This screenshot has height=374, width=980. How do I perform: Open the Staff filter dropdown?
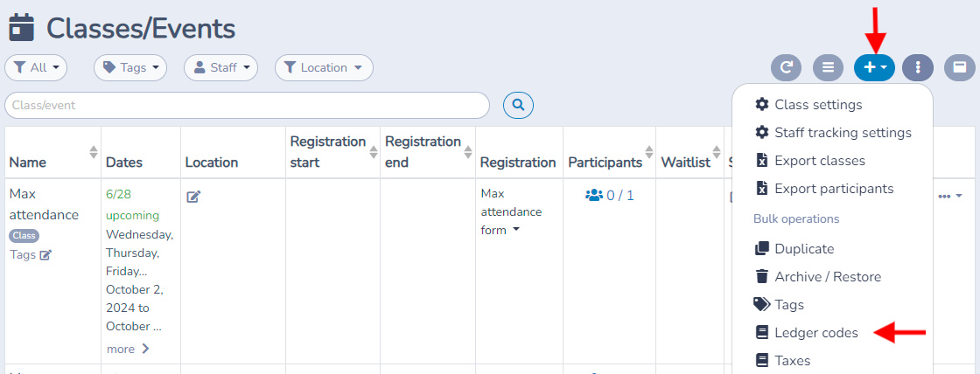(x=220, y=67)
